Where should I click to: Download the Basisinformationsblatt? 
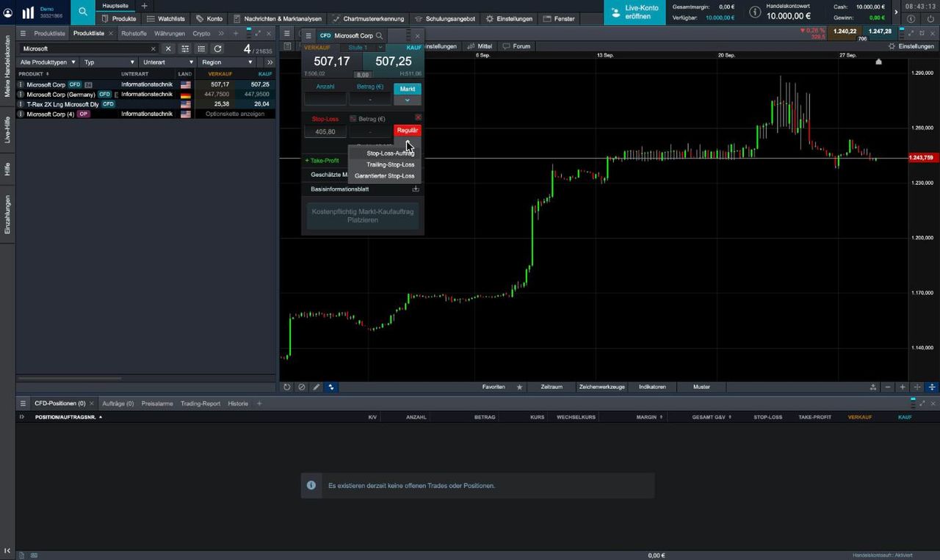(x=416, y=189)
